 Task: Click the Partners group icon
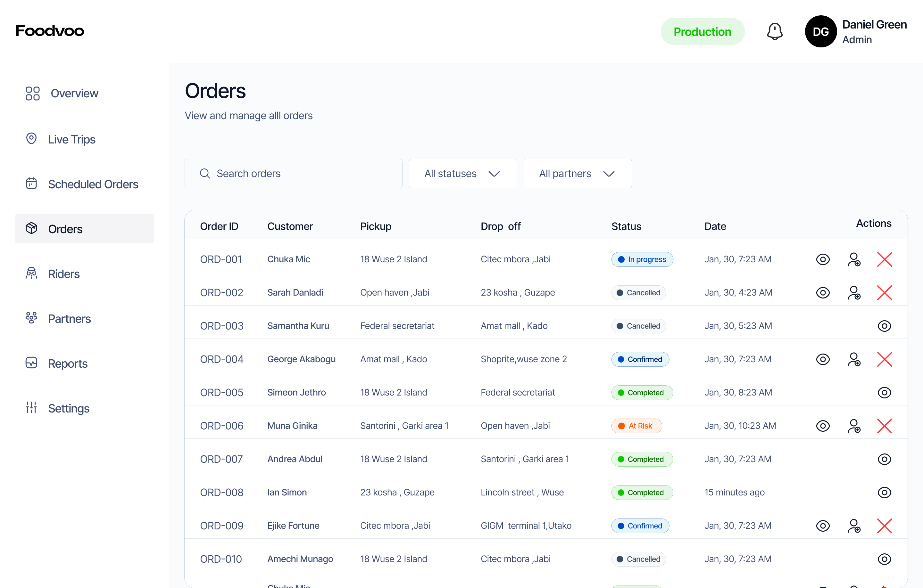(31, 318)
